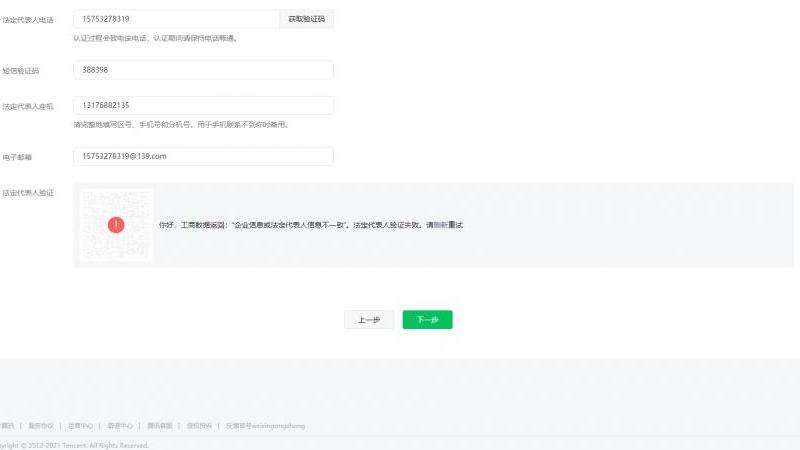
Task: Click the 法定代表人验证 label
Action: [28, 192]
